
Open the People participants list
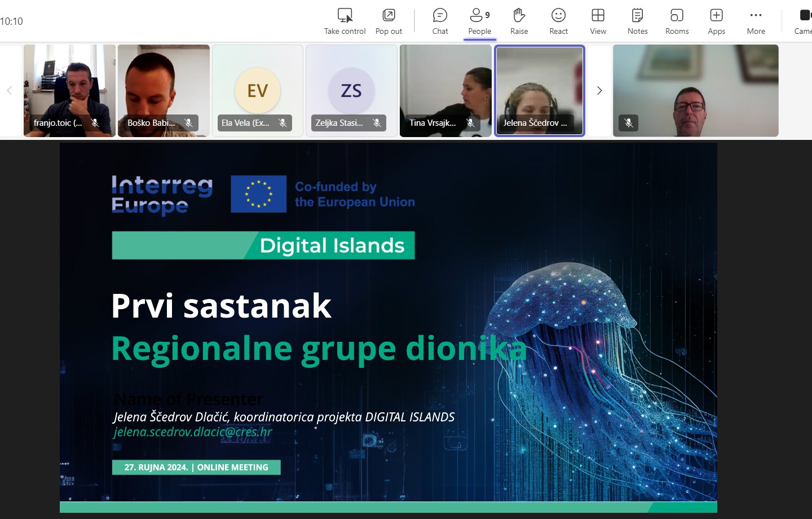tap(479, 21)
